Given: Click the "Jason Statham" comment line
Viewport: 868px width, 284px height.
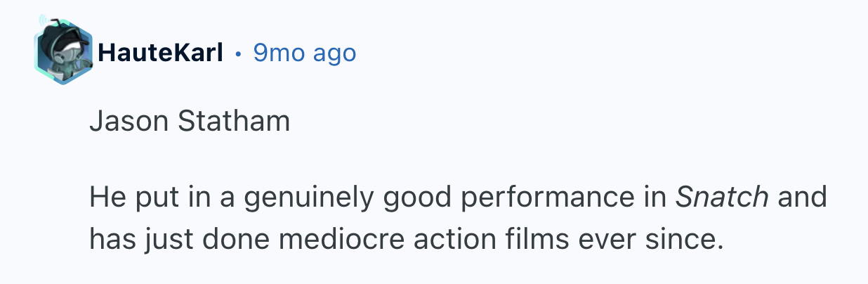Looking at the screenshot, I should coord(190,122).
